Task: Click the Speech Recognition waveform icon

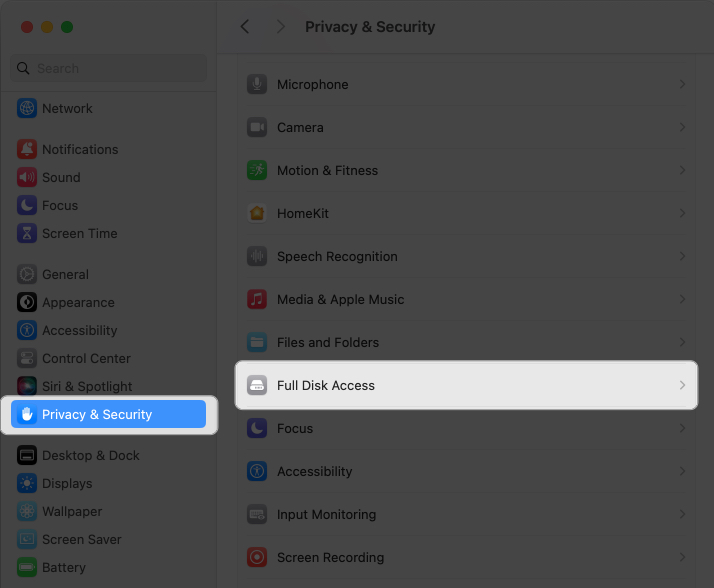Action: tap(257, 256)
